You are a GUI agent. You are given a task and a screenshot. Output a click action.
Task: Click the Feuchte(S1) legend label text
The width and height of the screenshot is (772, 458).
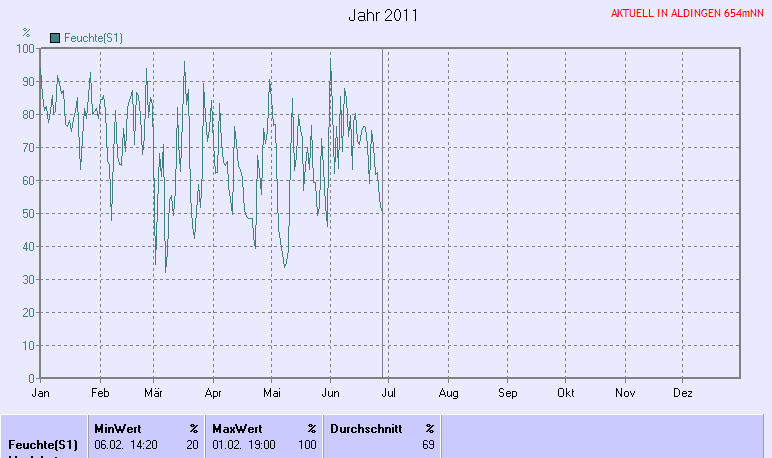point(93,38)
